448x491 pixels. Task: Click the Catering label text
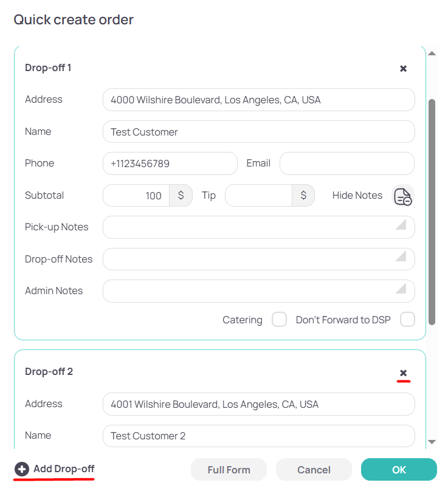pos(243,320)
